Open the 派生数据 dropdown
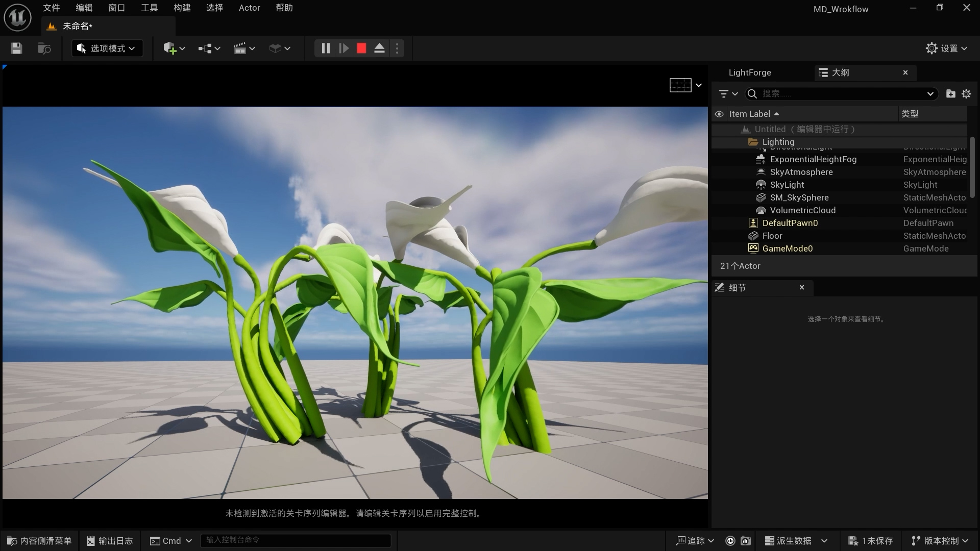Viewport: 980px width, 551px height. (794, 541)
